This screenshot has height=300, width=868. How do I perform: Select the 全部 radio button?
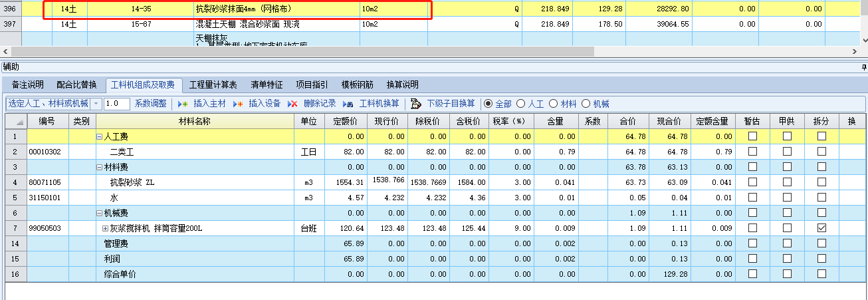488,104
